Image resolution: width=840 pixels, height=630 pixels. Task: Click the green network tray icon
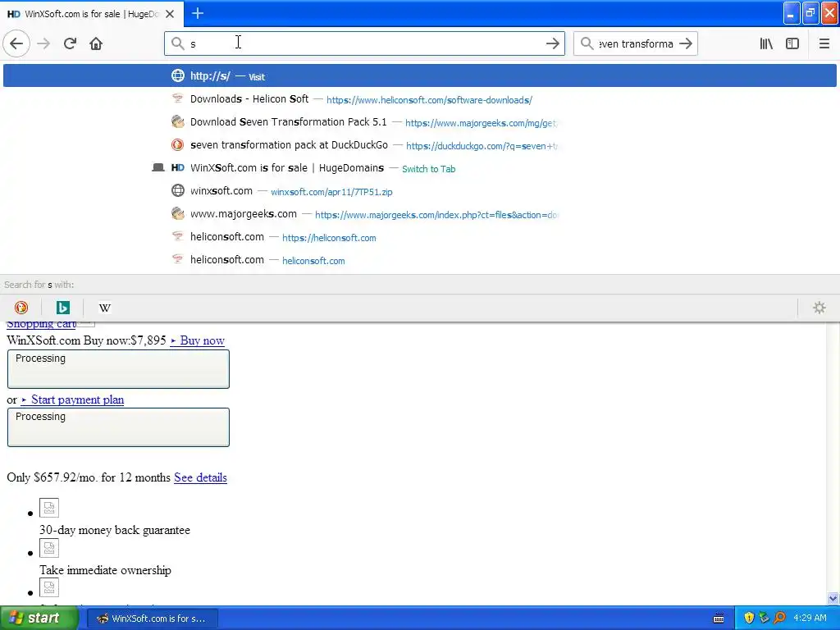click(764, 618)
